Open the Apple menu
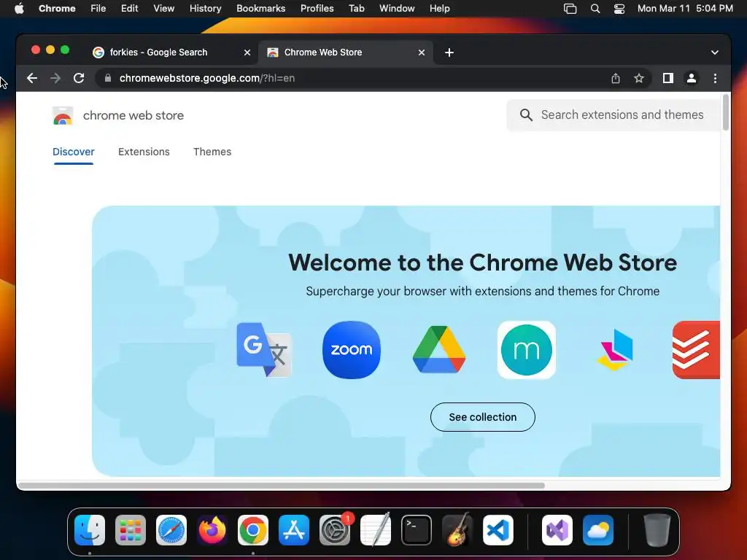The height and width of the screenshot is (560, 747). (x=19, y=9)
